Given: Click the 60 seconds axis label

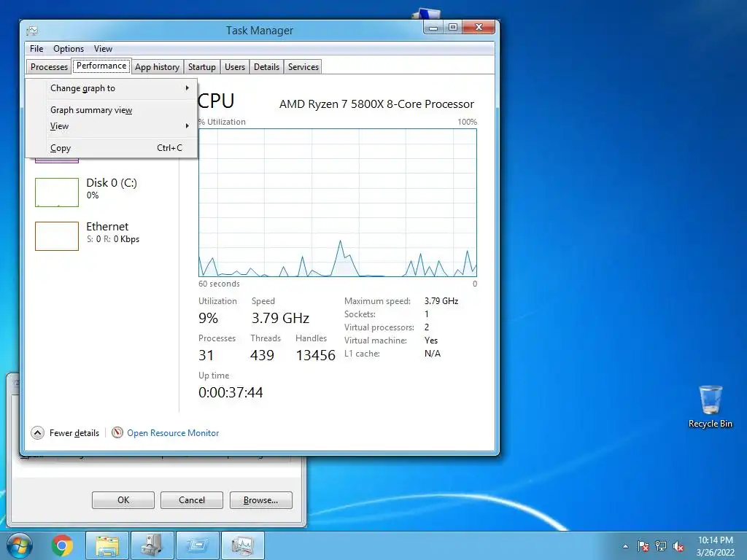Looking at the screenshot, I should click(x=219, y=284).
